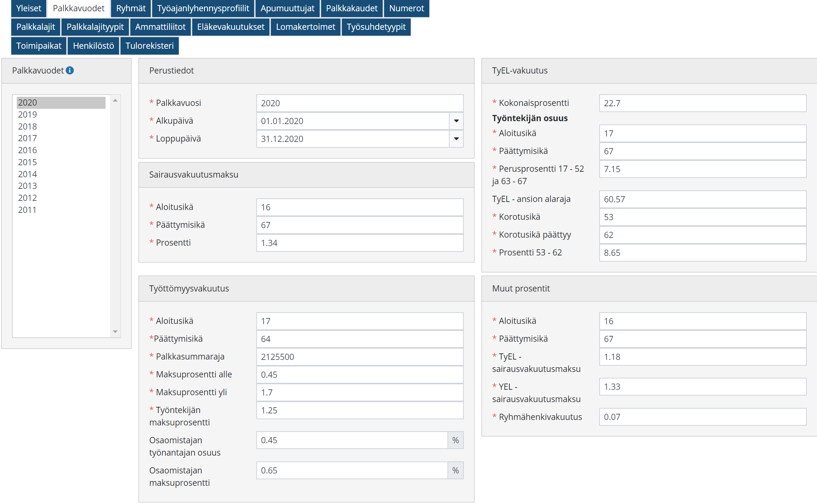Switch to the Eläkevakuutukset tab
This screenshot has height=504, width=817.
click(x=230, y=27)
